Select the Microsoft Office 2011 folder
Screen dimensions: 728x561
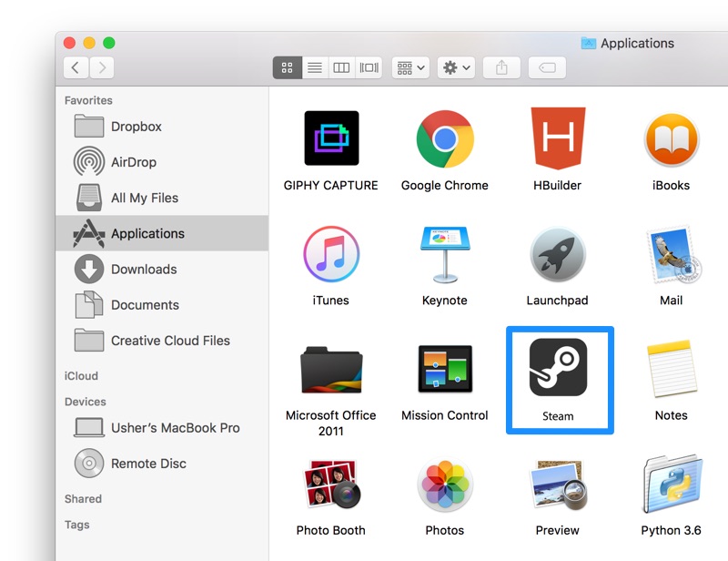[x=331, y=370]
